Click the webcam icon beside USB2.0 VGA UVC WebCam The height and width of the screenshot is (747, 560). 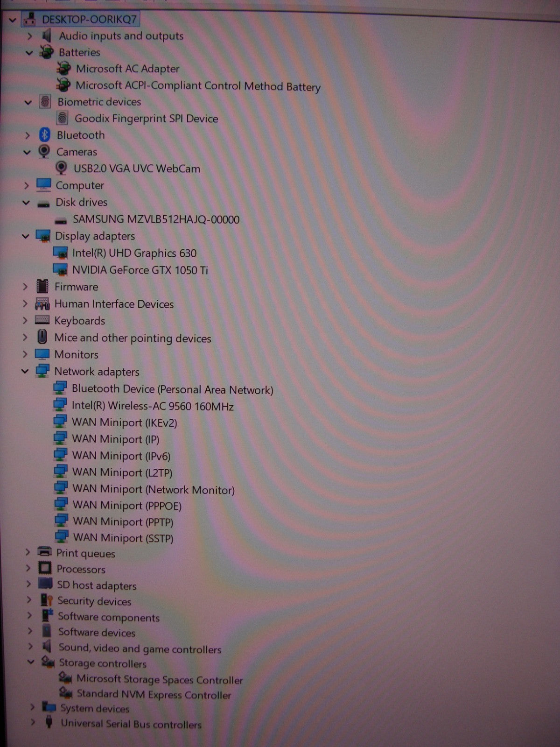(x=61, y=168)
